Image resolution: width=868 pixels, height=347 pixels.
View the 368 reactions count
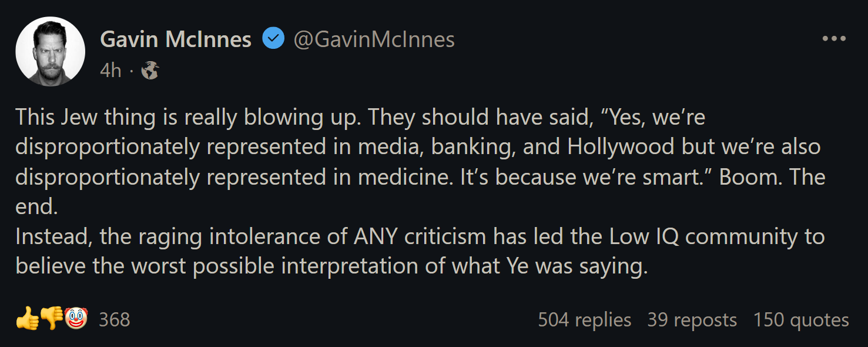(x=114, y=319)
